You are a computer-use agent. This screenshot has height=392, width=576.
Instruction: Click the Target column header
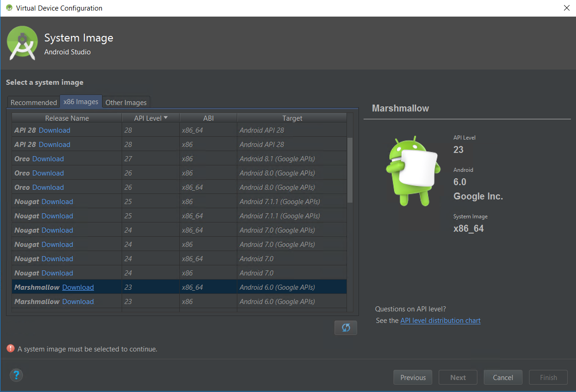tap(292, 118)
